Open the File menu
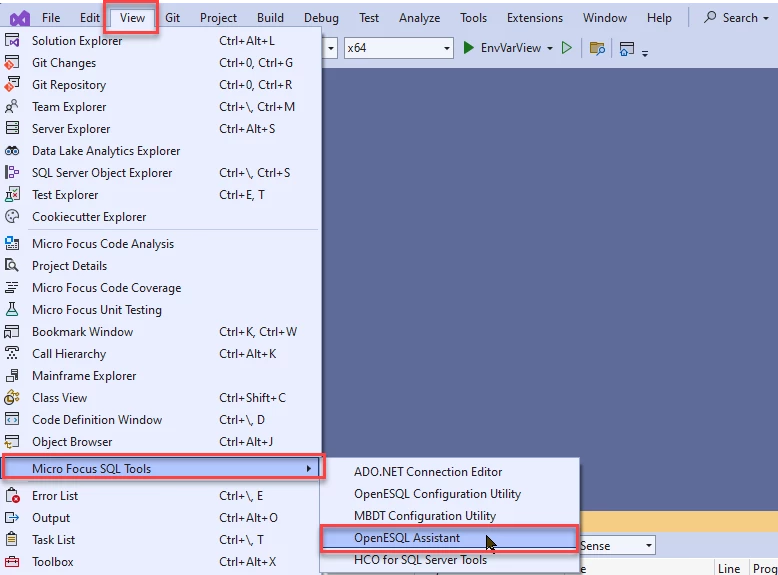This screenshot has height=575, width=778. point(51,18)
